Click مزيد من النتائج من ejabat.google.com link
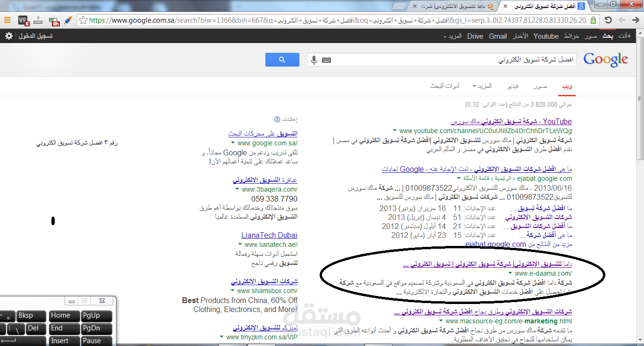 click(518, 245)
